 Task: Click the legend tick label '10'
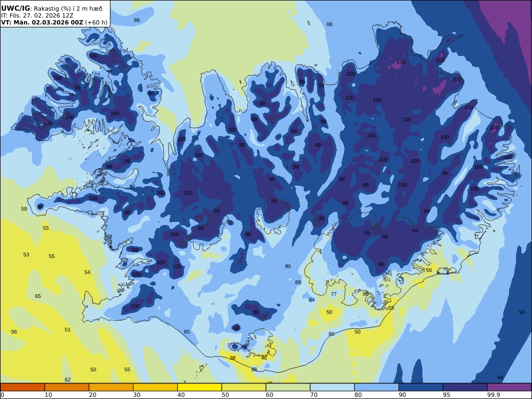pyautogui.click(x=48, y=395)
